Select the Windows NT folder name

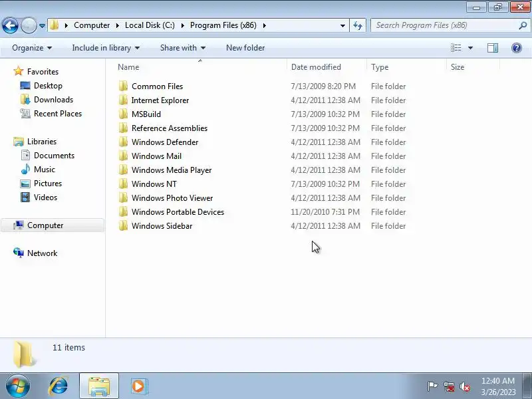pos(154,184)
